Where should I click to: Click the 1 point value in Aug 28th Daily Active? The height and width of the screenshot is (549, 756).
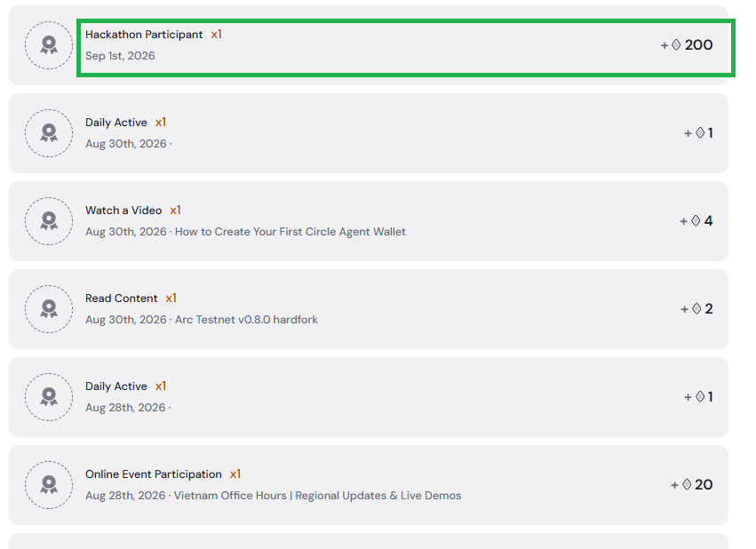click(x=710, y=397)
